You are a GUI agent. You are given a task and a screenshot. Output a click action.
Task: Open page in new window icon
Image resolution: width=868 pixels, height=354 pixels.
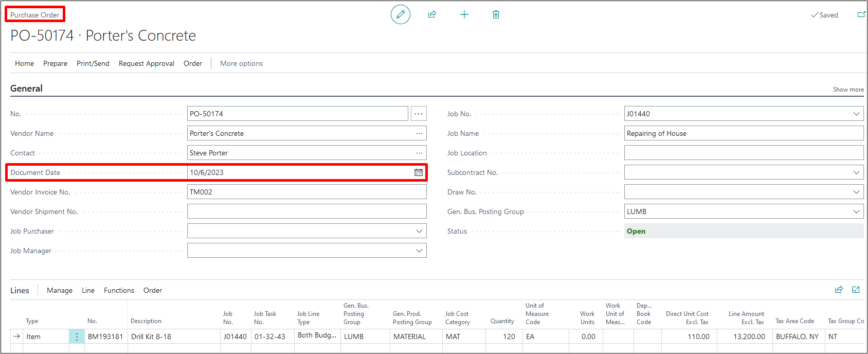(861, 14)
